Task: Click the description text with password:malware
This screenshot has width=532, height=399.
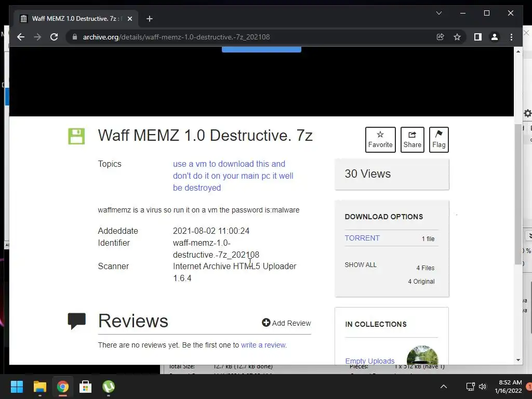Action: coord(198,210)
